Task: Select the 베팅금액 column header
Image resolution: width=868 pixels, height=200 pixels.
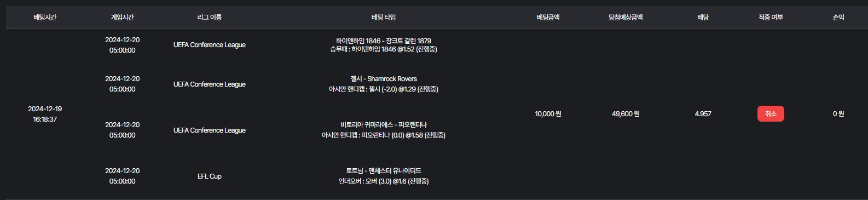Action: click(548, 18)
